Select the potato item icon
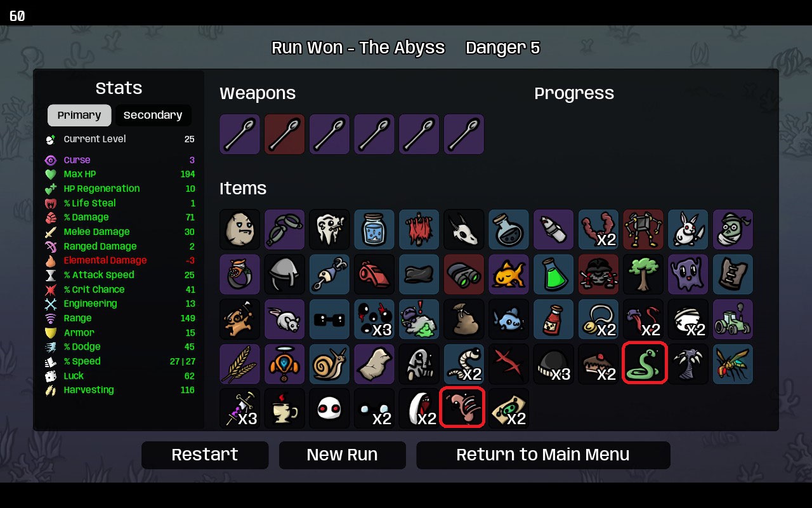The width and height of the screenshot is (812, 508). point(240,229)
